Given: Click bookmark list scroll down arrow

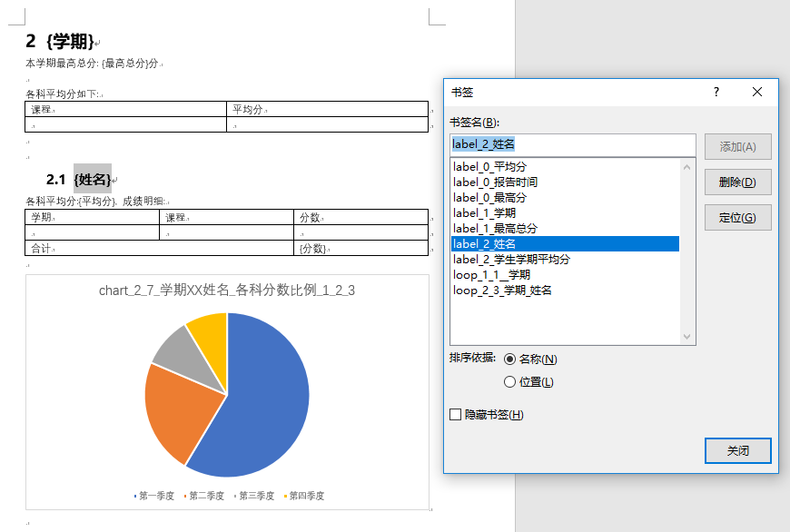Looking at the screenshot, I should (x=686, y=337).
